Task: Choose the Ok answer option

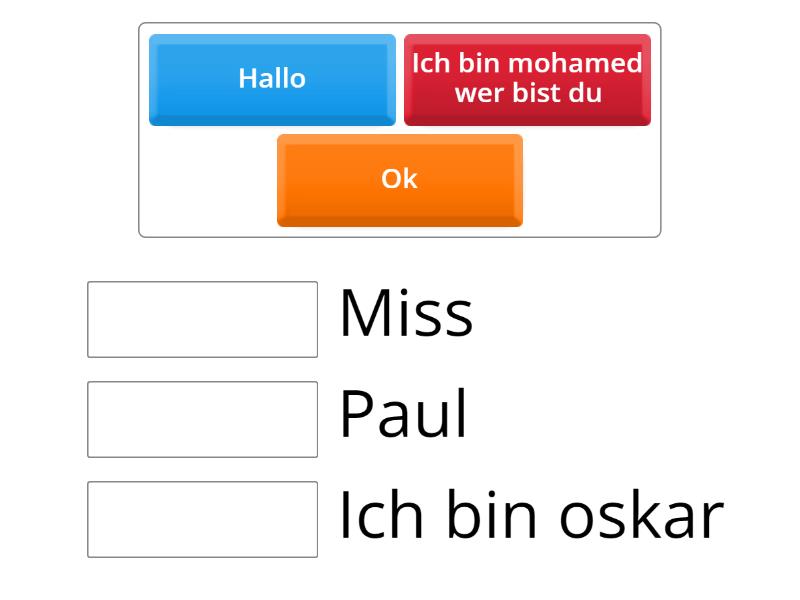Action: tap(399, 180)
